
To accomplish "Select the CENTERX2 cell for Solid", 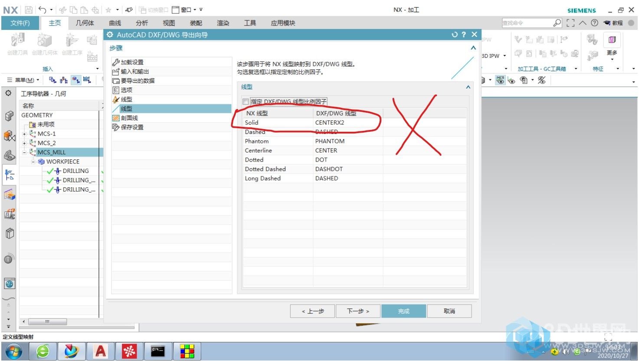I will (x=348, y=123).
